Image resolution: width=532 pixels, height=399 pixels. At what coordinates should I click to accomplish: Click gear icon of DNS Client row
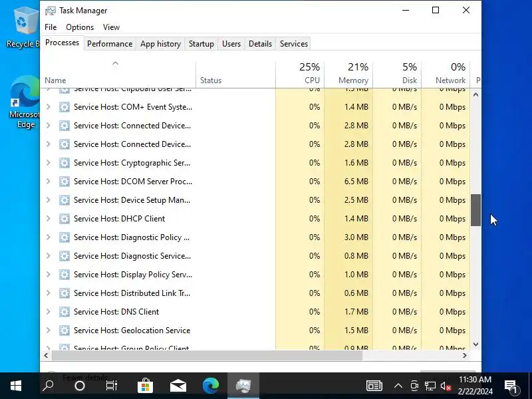(x=64, y=312)
